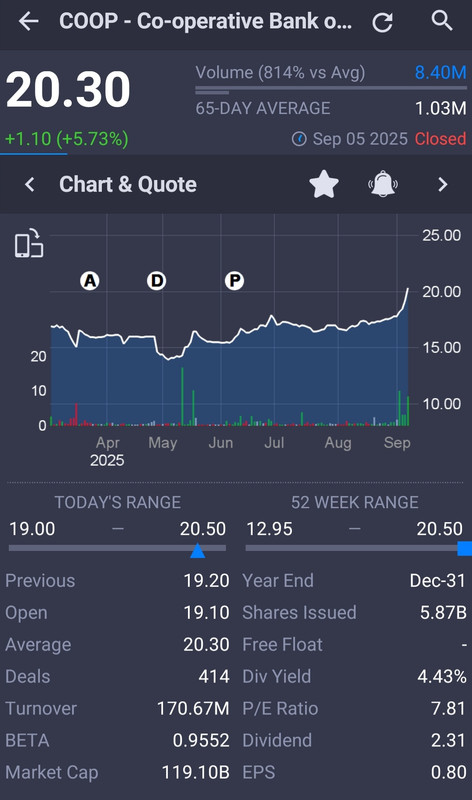Rotate chart to landscape view icon
Viewport: 472px width, 800px height.
29,243
